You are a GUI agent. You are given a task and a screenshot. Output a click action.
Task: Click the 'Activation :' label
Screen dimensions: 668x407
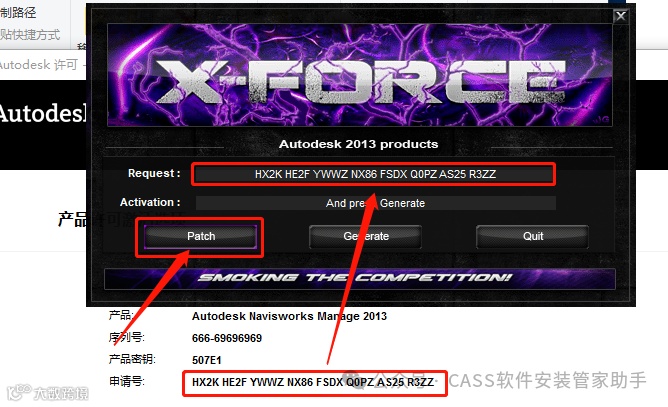(150, 202)
